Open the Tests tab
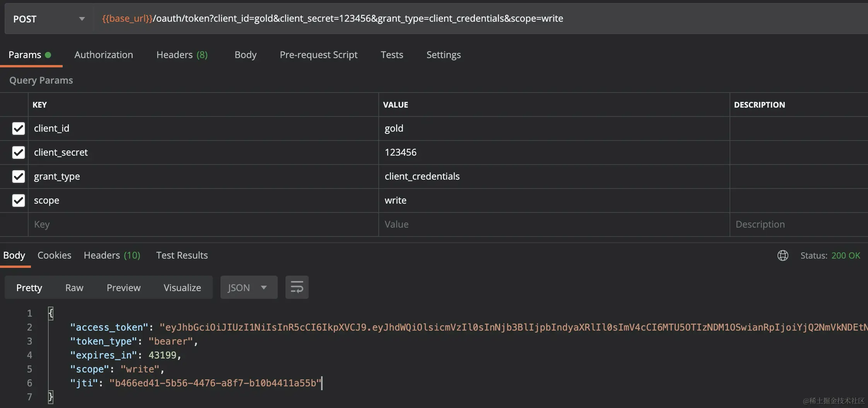This screenshot has width=868, height=408. (392, 55)
